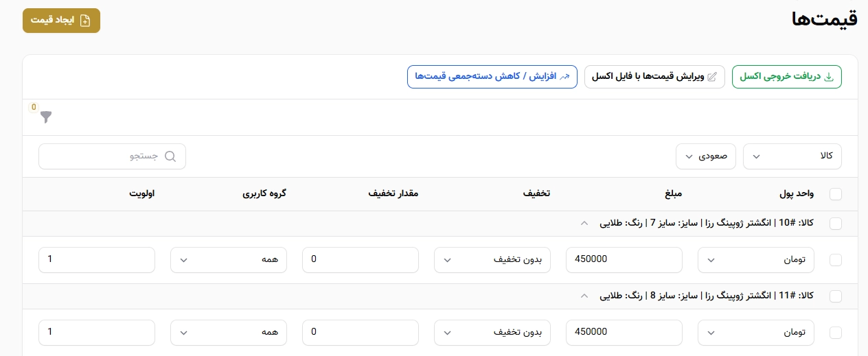Click ویرایش قیمت‌ها با فایل اکسل button
The height and width of the screenshot is (356, 868).
pos(654,77)
